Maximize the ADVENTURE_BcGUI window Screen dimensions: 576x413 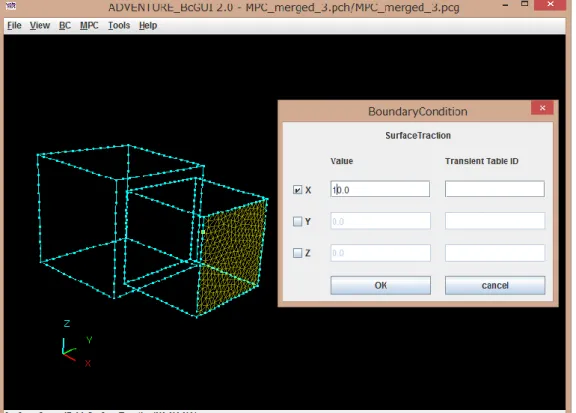tap(525, 4)
